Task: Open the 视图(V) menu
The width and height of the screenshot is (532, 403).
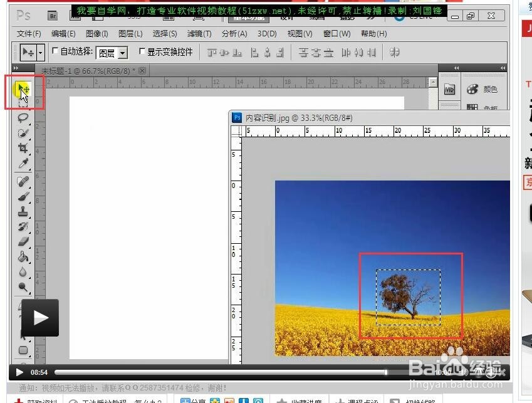Action: [300, 34]
